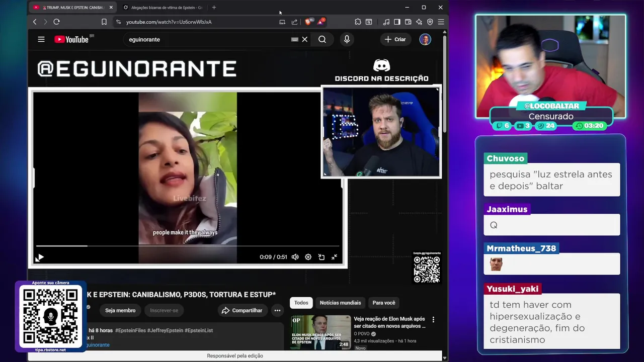Open the Leo AI sparkle icon
Screen dimensions: 644x362
coord(419,22)
